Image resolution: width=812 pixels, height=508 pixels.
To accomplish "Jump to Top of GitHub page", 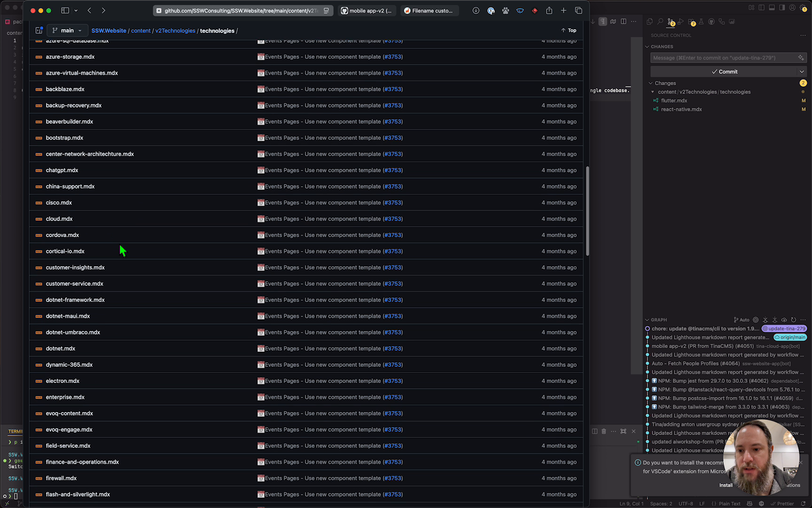I will [569, 30].
